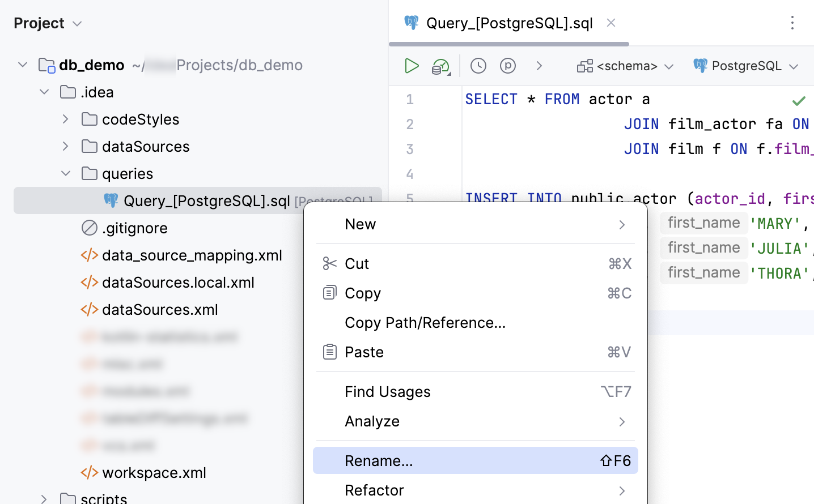The image size is (814, 504).
Task: Open the query execution history
Action: (478, 66)
